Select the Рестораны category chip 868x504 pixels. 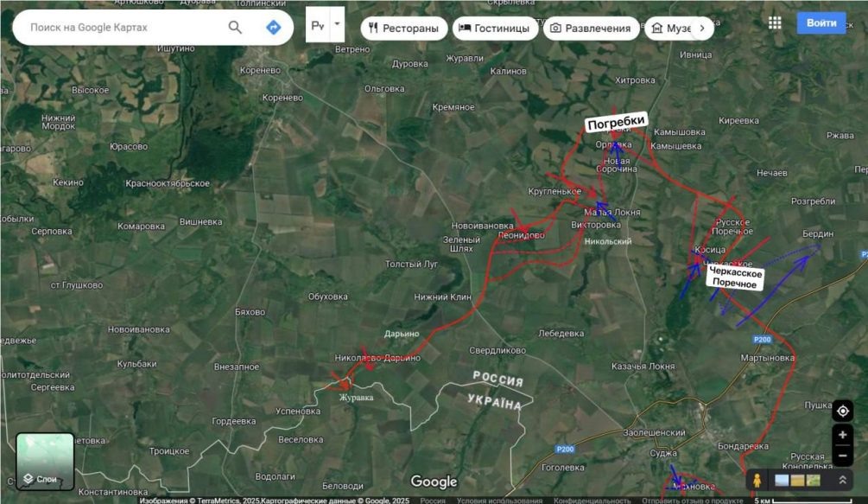(x=404, y=27)
